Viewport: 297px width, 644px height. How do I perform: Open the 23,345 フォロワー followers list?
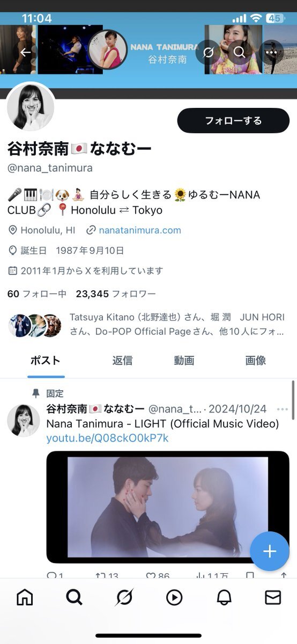116,294
